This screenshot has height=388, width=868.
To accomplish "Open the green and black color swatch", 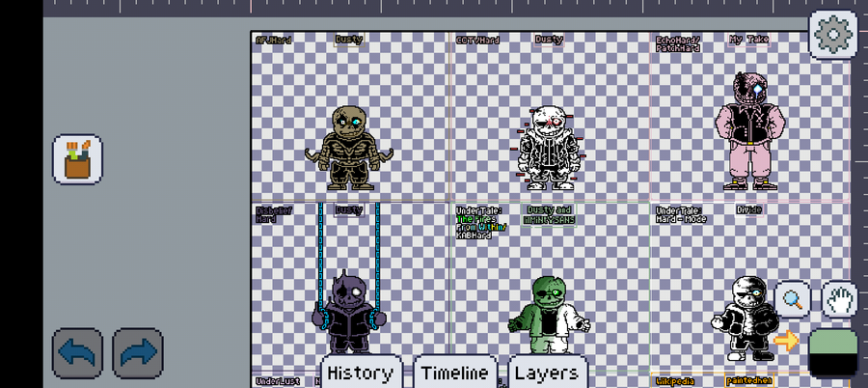I will [x=833, y=353].
